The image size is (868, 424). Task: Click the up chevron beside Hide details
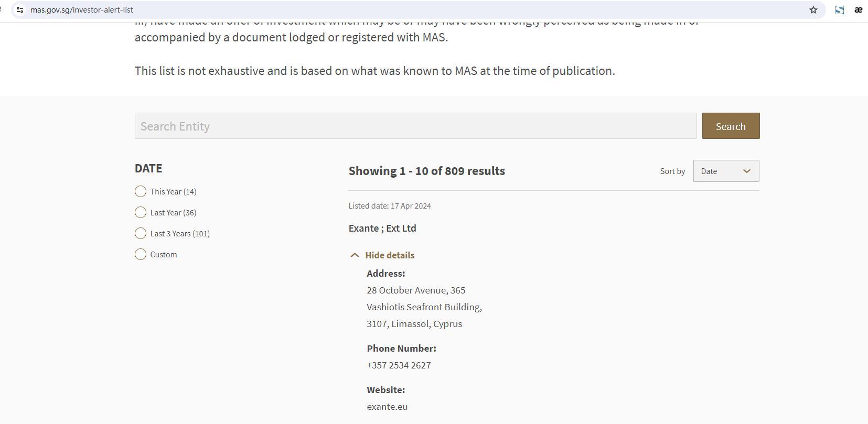click(355, 255)
